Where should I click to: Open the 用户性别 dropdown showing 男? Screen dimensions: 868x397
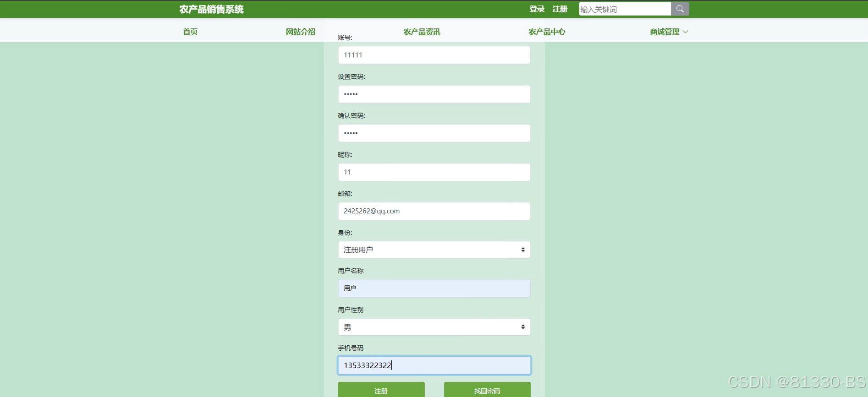[434, 327]
